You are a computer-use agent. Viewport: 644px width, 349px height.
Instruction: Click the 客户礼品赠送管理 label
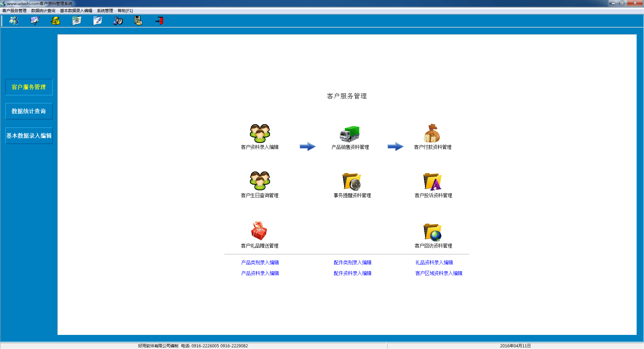pos(260,246)
